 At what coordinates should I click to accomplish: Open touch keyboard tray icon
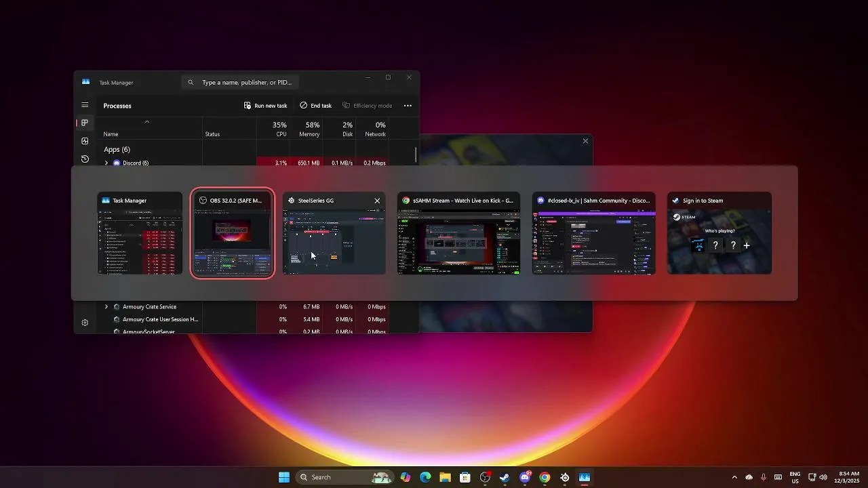(x=778, y=477)
